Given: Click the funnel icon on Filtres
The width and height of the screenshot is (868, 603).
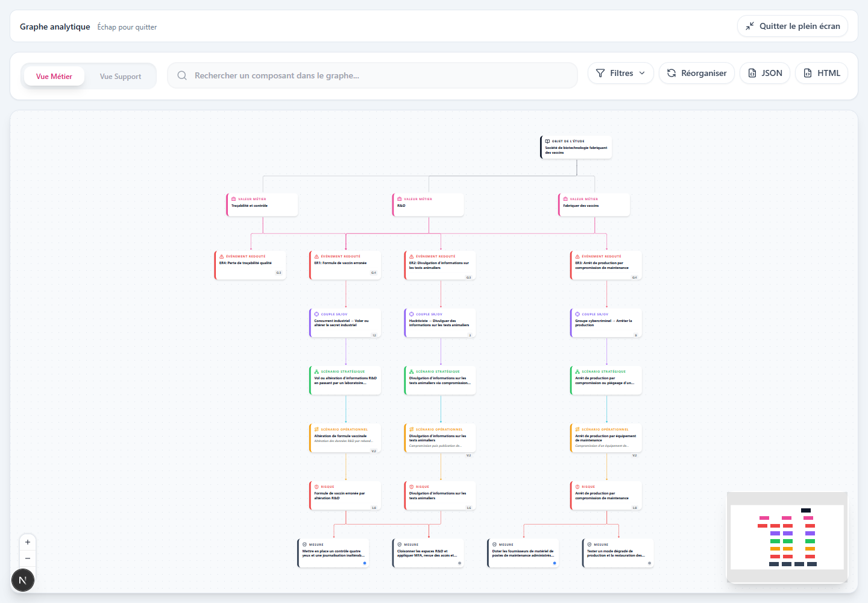Looking at the screenshot, I should 600,73.
